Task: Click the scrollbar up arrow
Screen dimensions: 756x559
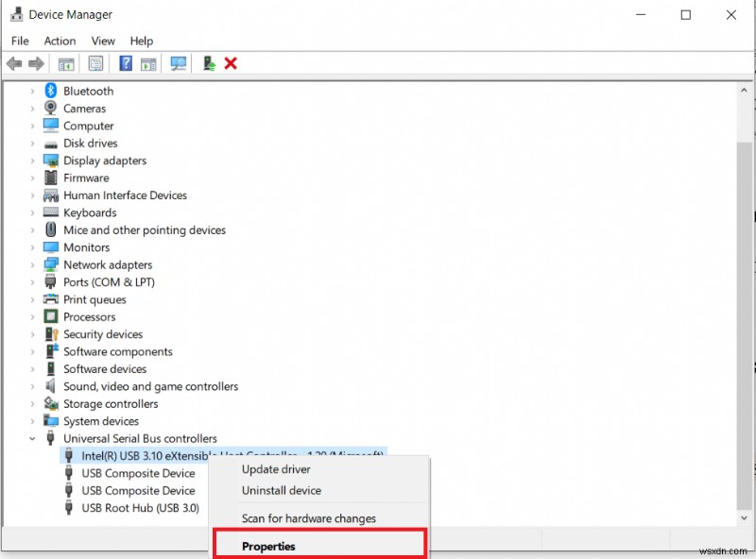Action: point(744,90)
